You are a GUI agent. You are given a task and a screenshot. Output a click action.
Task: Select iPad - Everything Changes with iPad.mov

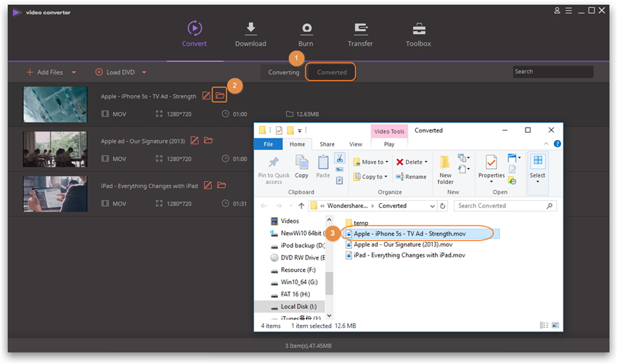(405, 255)
